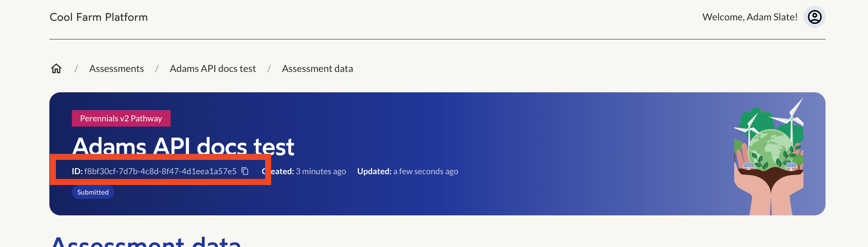This screenshot has width=868, height=247.
Task: Click the large Assessment data page heading
Action: 146,241
